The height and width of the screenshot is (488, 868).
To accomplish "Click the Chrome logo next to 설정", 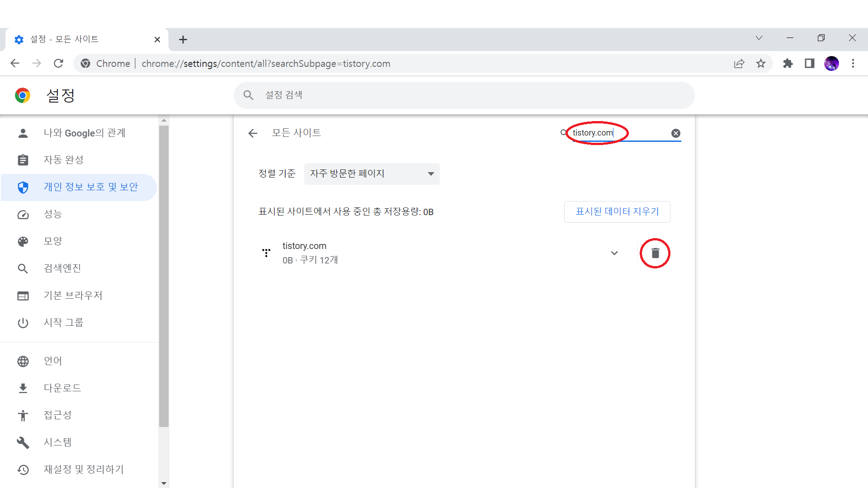I will (22, 95).
